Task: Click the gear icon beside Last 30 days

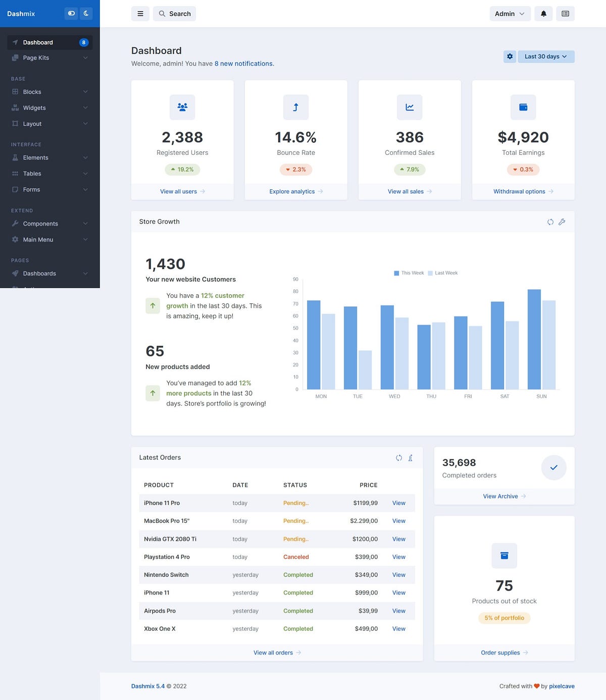Action: (510, 57)
